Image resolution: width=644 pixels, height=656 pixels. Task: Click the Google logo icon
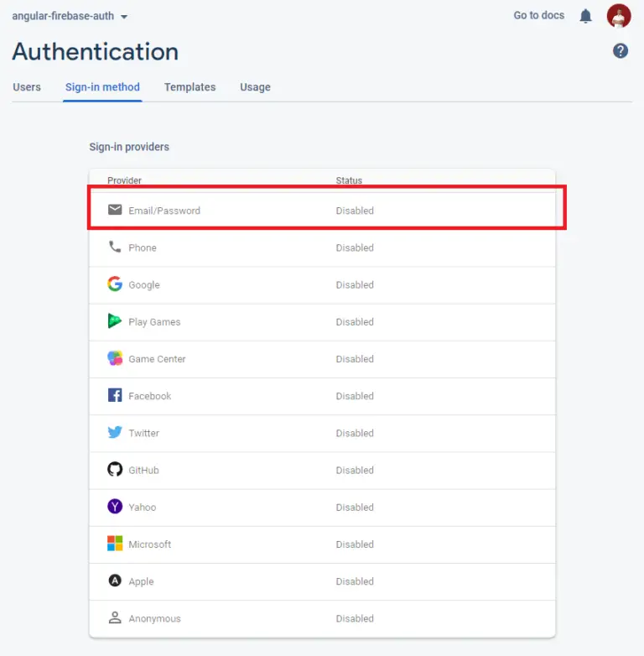point(115,284)
